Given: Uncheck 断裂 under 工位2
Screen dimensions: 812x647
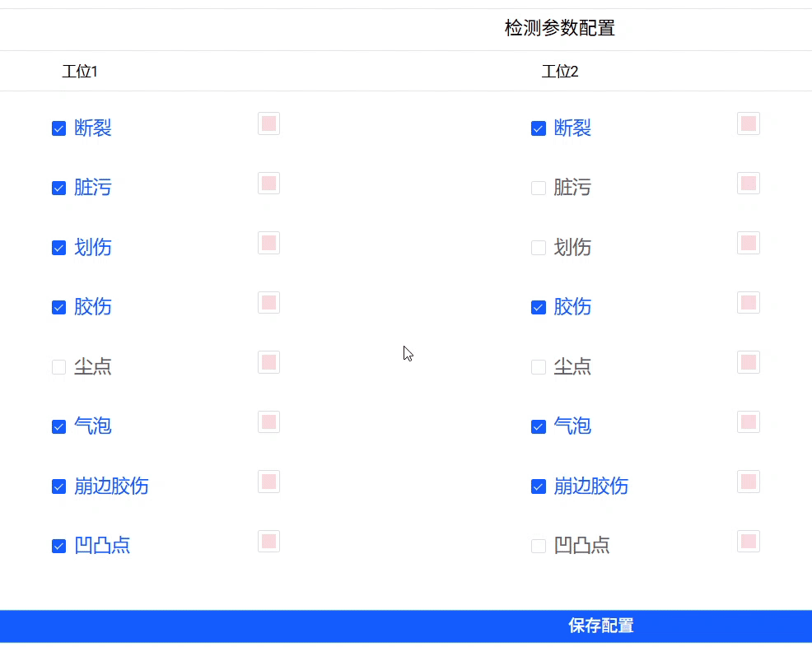Looking at the screenshot, I should 538,128.
